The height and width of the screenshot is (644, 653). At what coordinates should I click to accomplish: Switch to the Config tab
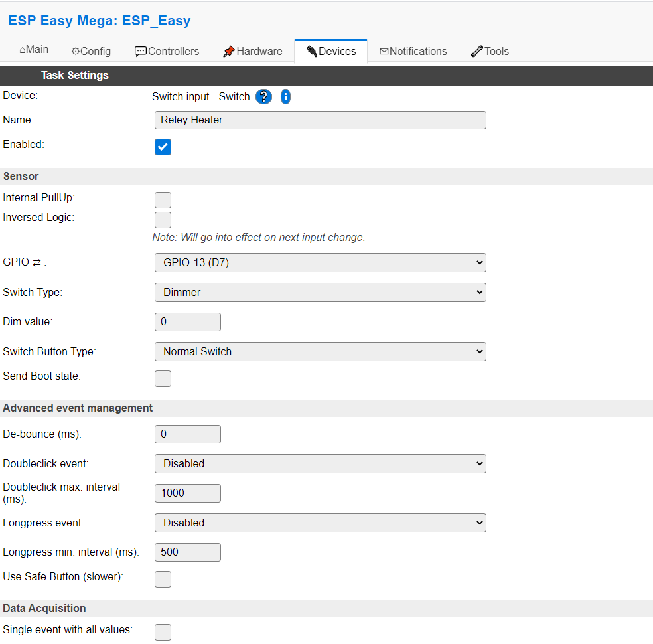[x=91, y=51]
